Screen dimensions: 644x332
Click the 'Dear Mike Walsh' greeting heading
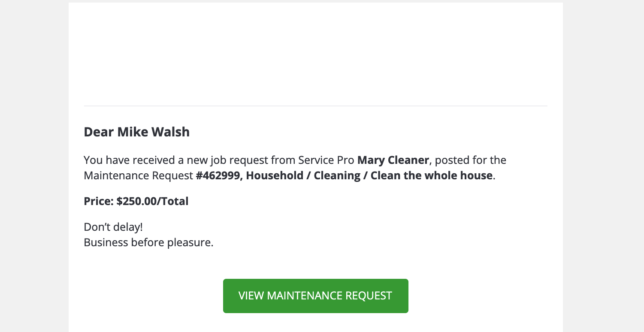pyautogui.click(x=136, y=132)
